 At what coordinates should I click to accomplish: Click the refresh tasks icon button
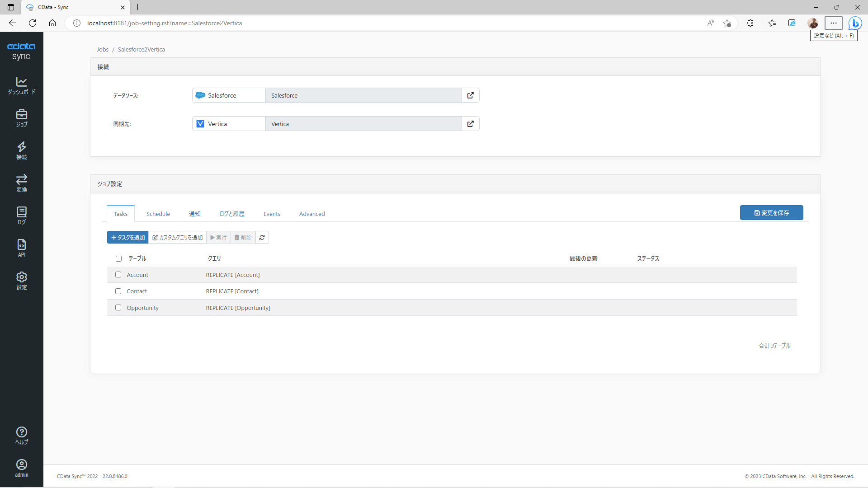pos(262,237)
